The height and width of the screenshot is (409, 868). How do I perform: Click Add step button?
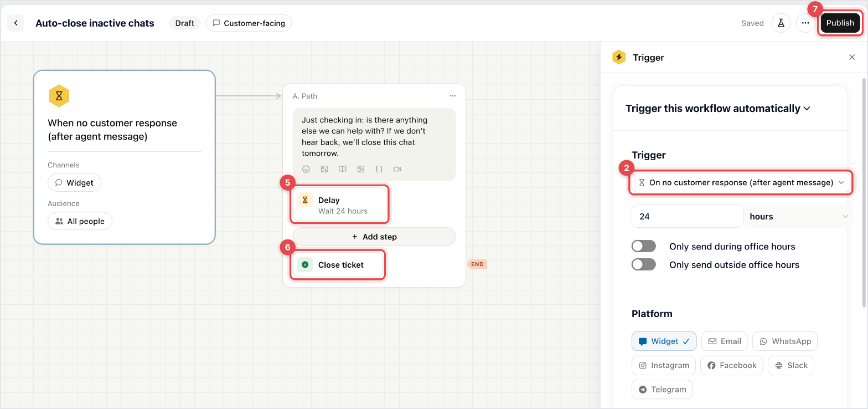(x=374, y=237)
